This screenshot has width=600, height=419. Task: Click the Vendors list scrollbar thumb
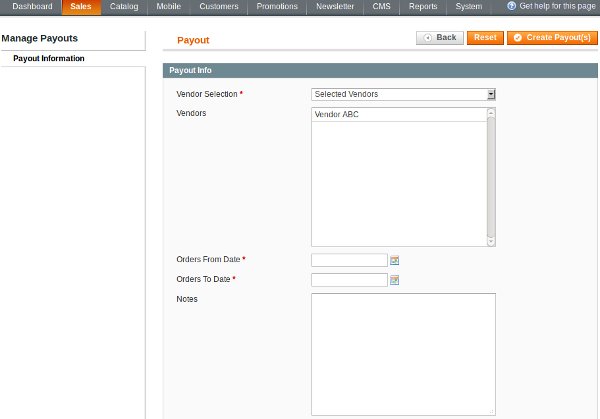point(491,177)
